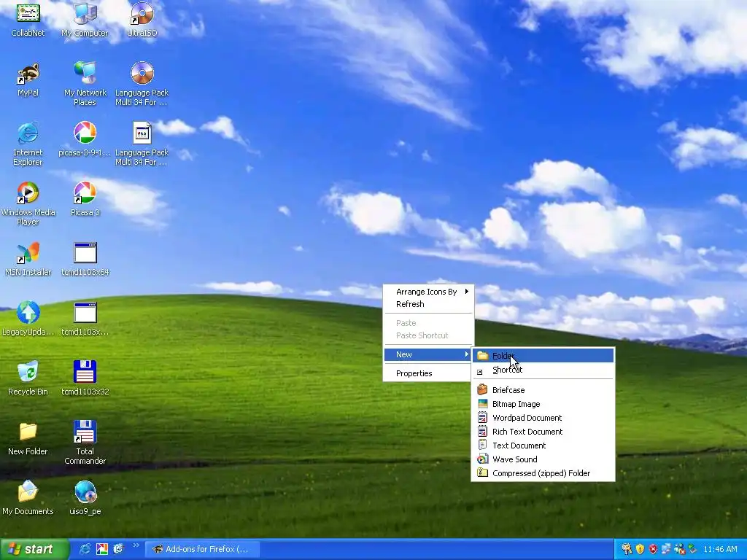Click the Start button

coord(34,549)
